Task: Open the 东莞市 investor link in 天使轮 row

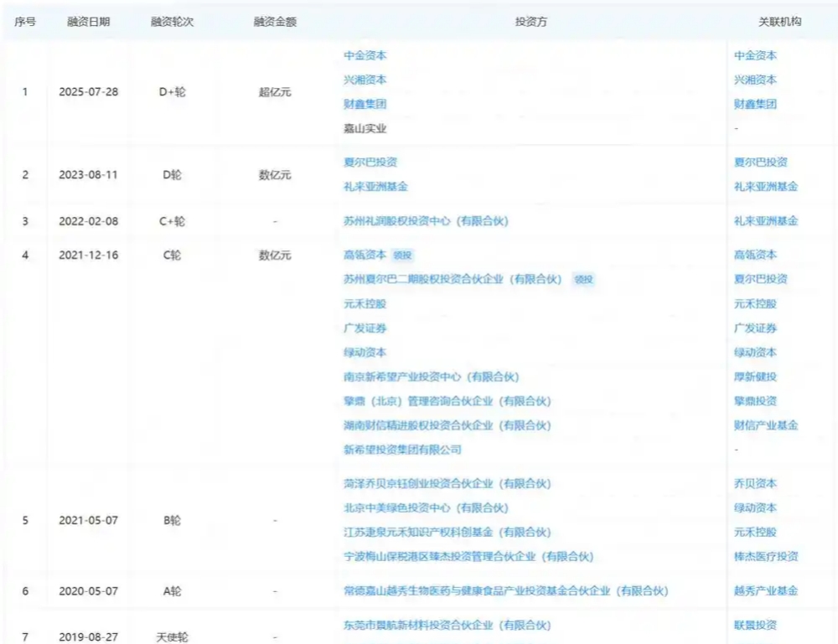Action: 447,626
